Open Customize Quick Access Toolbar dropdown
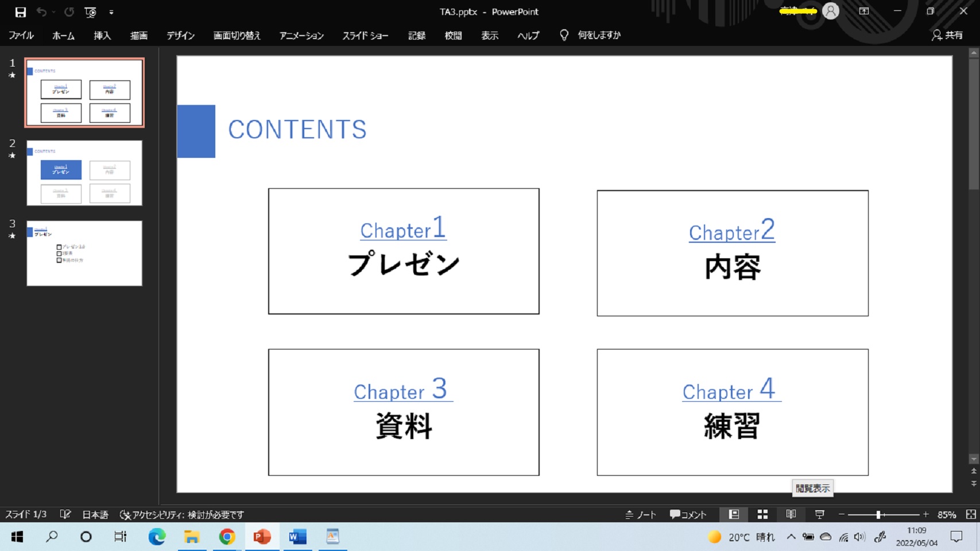Screen dimensions: 980x551 [x=111, y=12]
